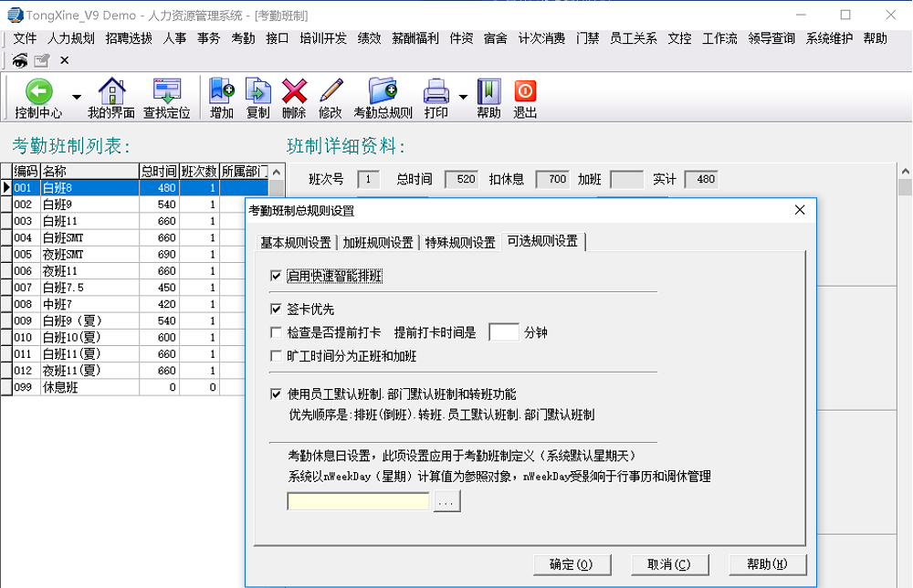Expand the 控制中心 dropdown arrow
913x588 pixels.
(77, 97)
